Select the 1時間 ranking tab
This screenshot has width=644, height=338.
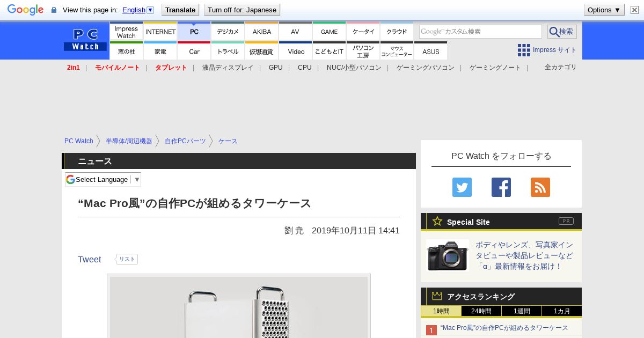[441, 311]
